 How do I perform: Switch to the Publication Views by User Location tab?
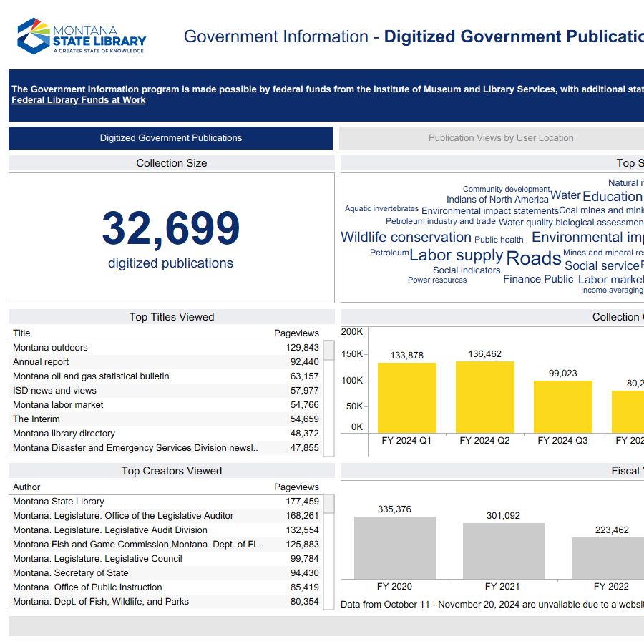501,137
